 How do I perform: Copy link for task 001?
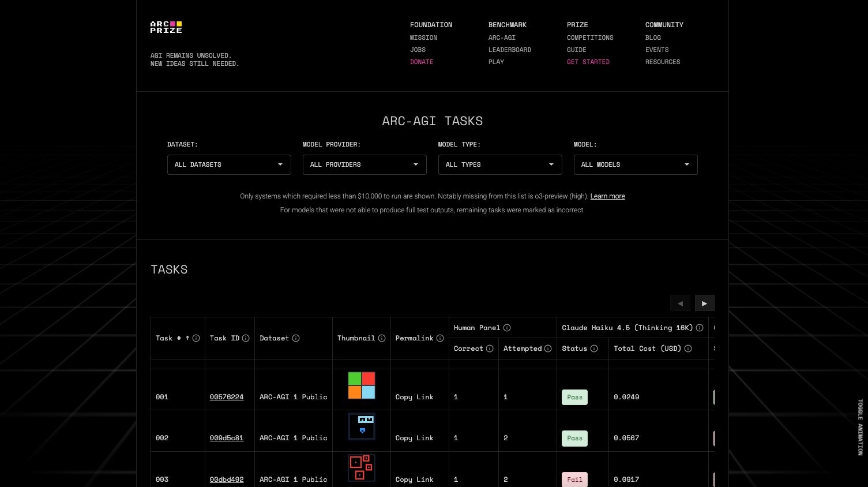pos(414,397)
